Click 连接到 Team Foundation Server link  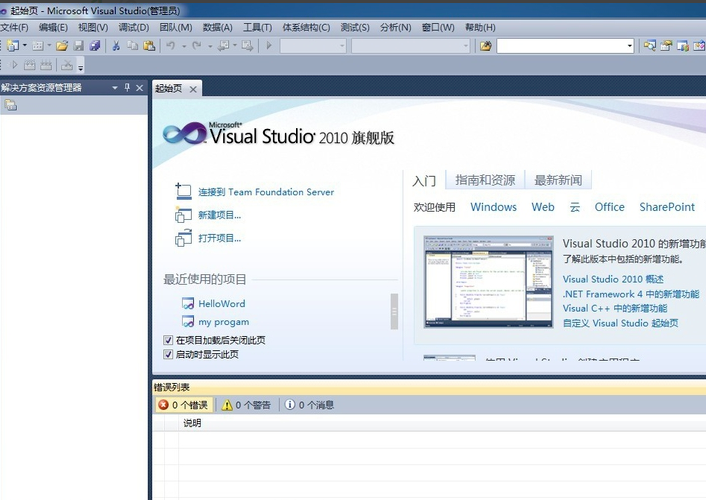265,192
